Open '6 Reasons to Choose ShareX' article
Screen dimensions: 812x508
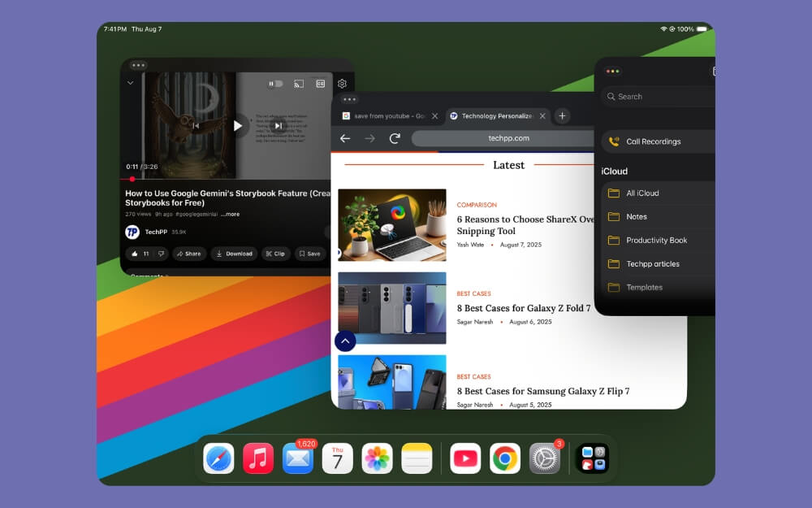click(x=525, y=225)
